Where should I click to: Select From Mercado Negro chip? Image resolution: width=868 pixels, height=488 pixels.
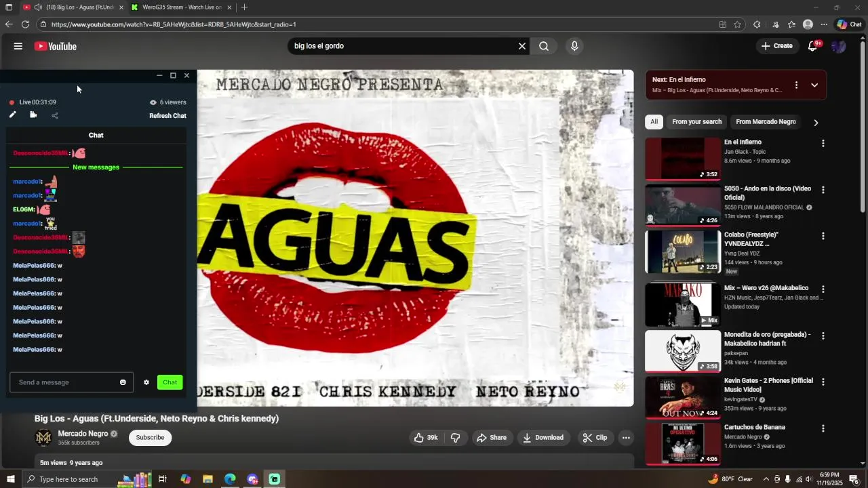click(766, 122)
